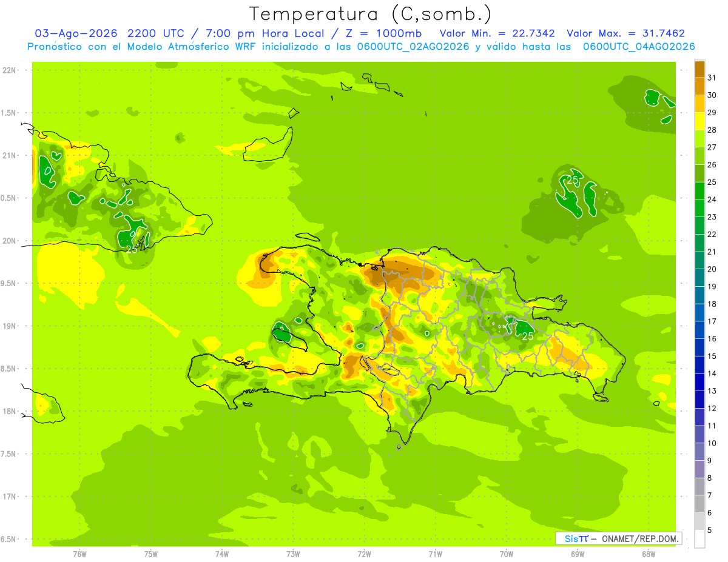This screenshot has height=562, width=728.
Task: Click the colorbar label '15'
Action: pos(712,356)
